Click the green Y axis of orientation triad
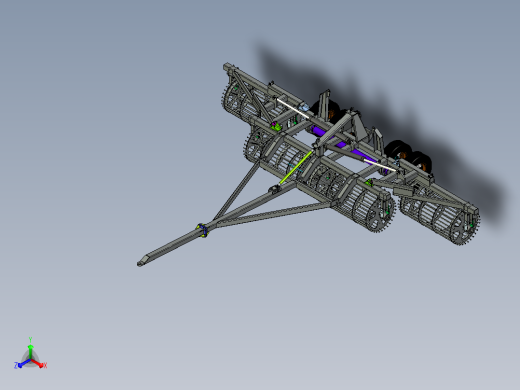The width and height of the screenshot is (520, 390). click(30, 351)
